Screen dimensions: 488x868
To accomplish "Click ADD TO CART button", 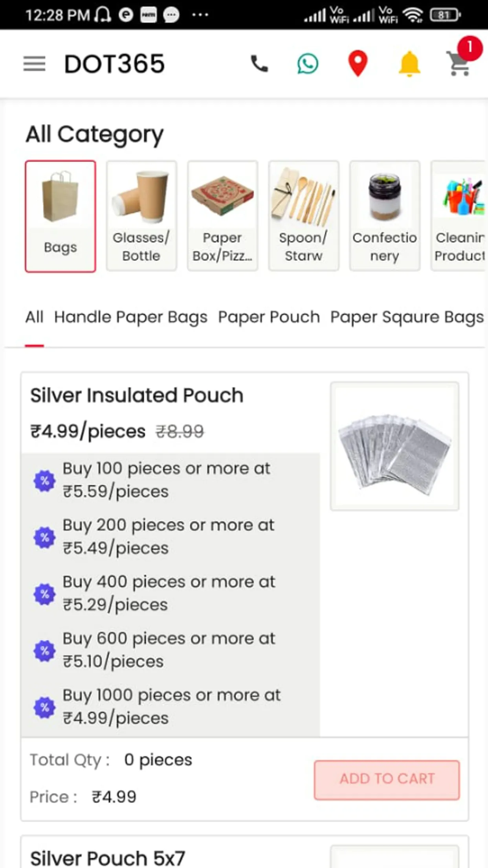I will (387, 780).
